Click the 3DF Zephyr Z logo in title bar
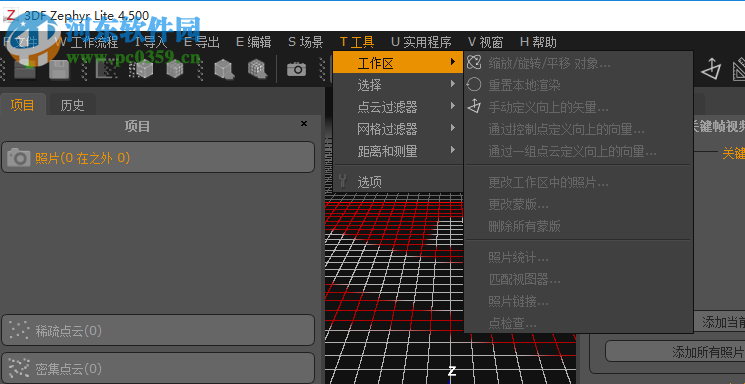The width and height of the screenshot is (745, 384). pyautogui.click(x=10, y=15)
